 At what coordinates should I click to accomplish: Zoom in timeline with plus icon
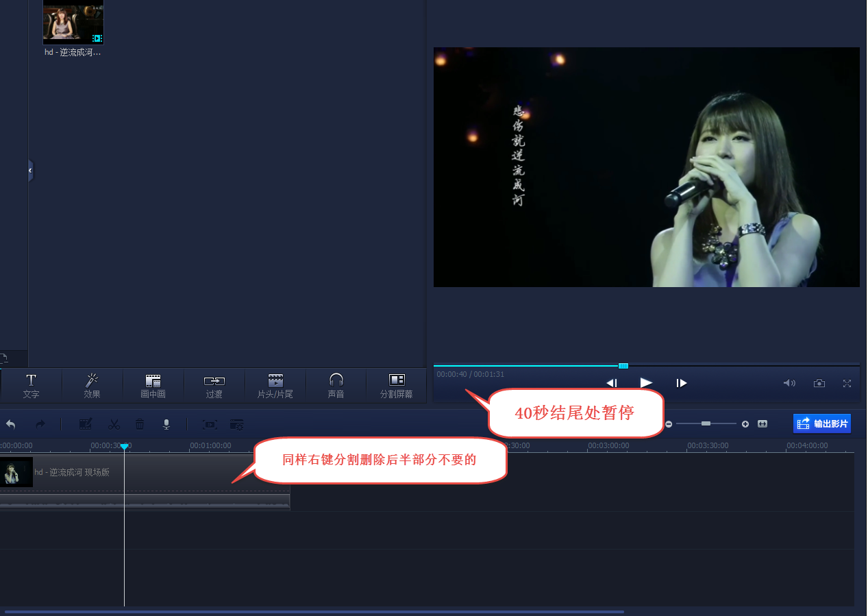tap(745, 424)
